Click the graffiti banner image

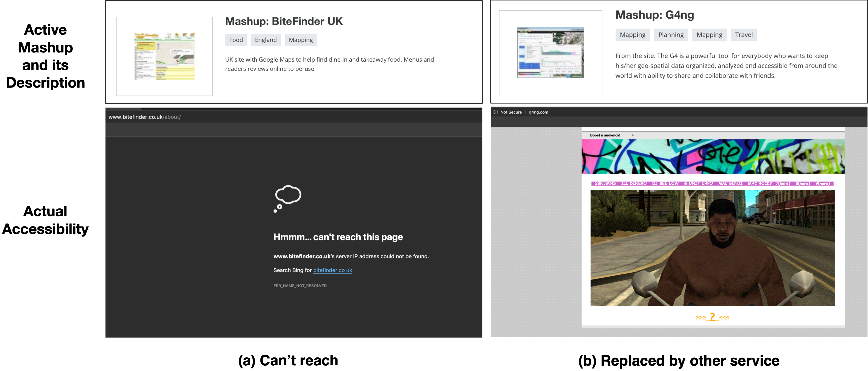pos(713,157)
